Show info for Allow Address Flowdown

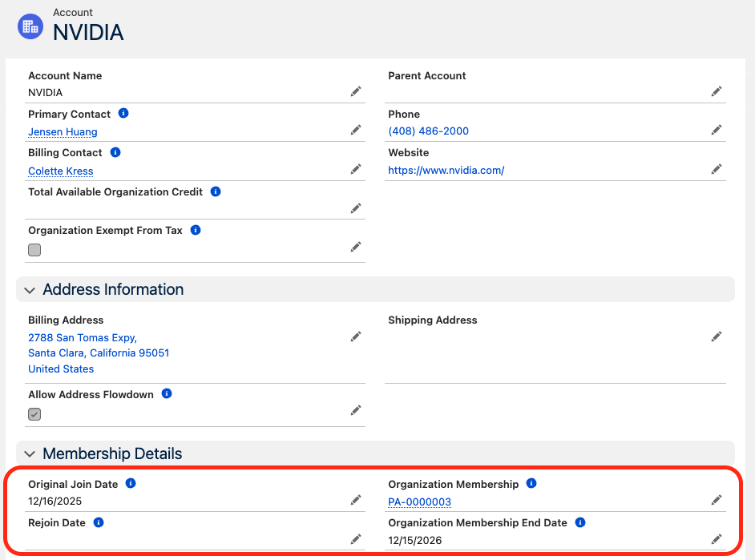coord(167,393)
